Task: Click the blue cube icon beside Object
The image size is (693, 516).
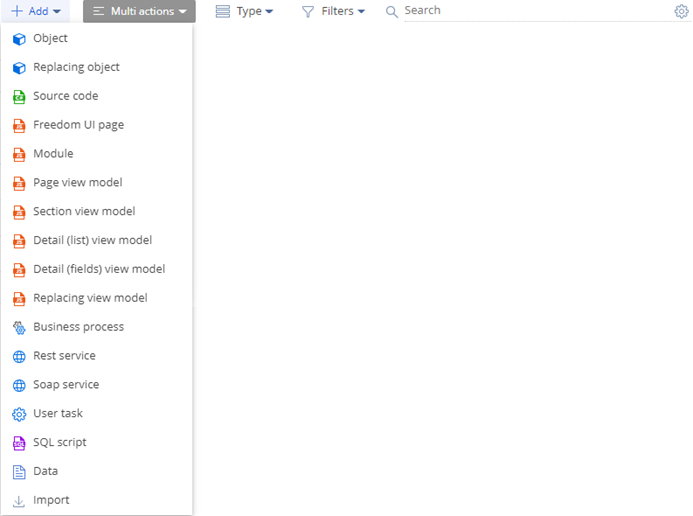Action: (19, 39)
